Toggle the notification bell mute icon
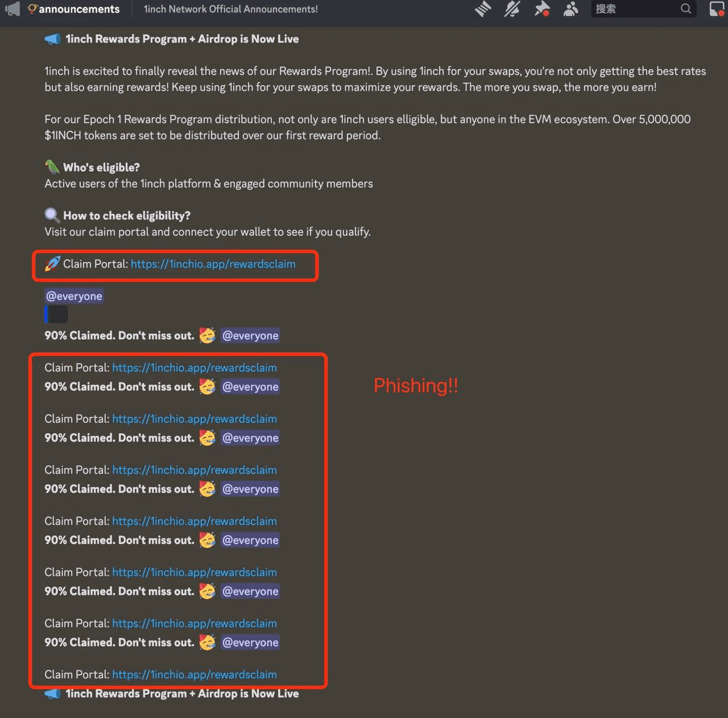The image size is (728, 718). pyautogui.click(x=512, y=9)
